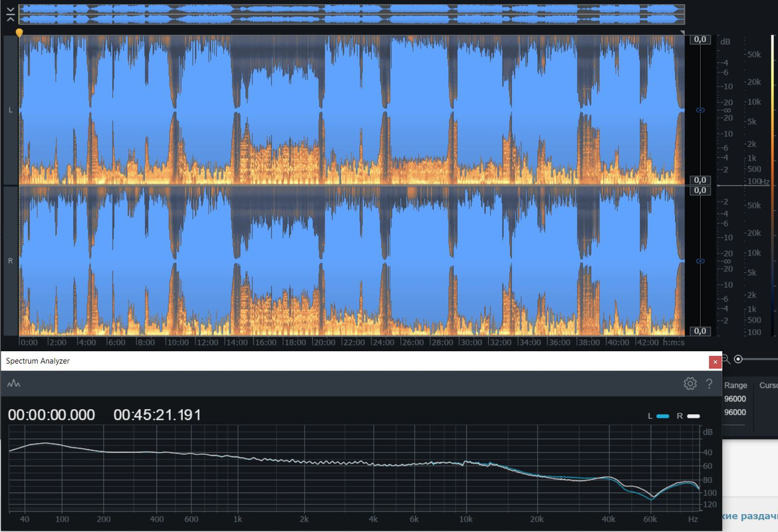This screenshot has width=778, height=532.
Task: Click the 10:00 mark on the time ruler
Action: [177, 342]
